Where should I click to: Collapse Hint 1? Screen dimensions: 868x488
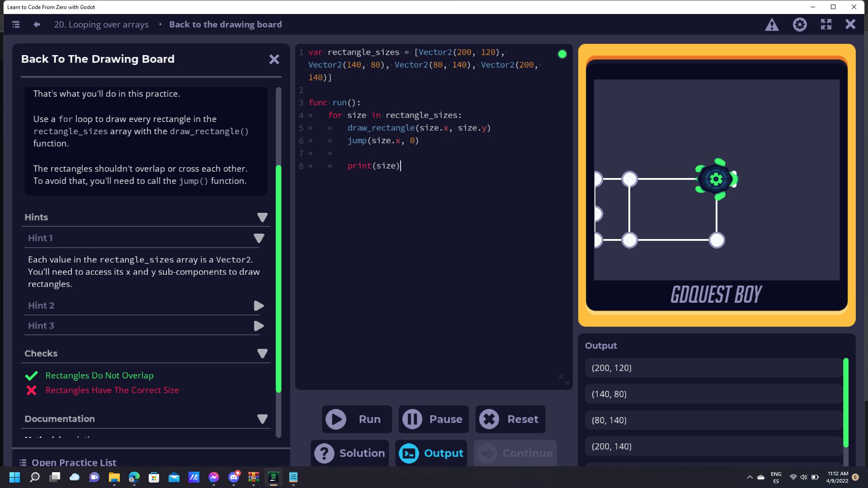pyautogui.click(x=259, y=238)
